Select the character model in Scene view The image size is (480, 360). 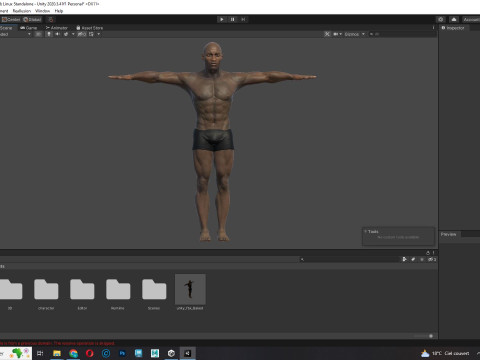click(x=212, y=140)
